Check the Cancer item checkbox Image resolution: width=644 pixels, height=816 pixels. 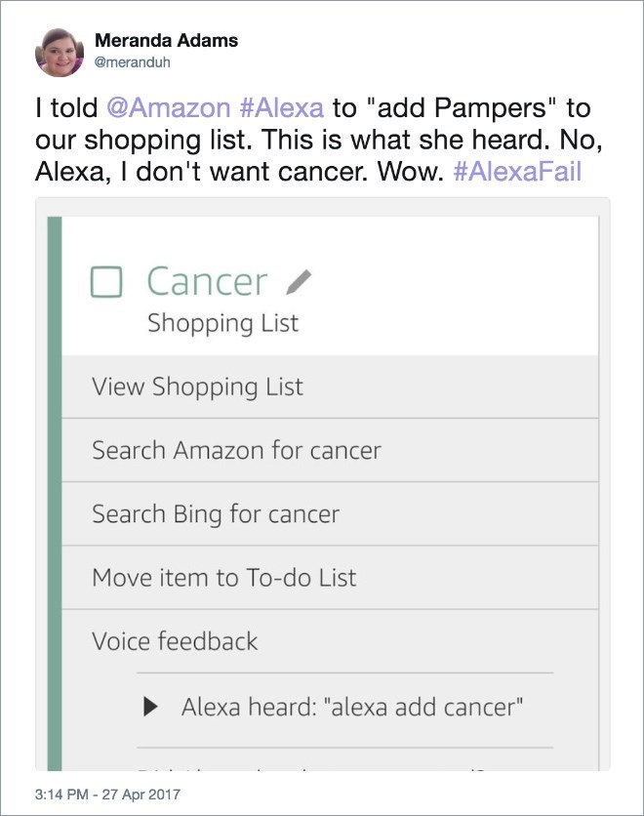[x=106, y=282]
